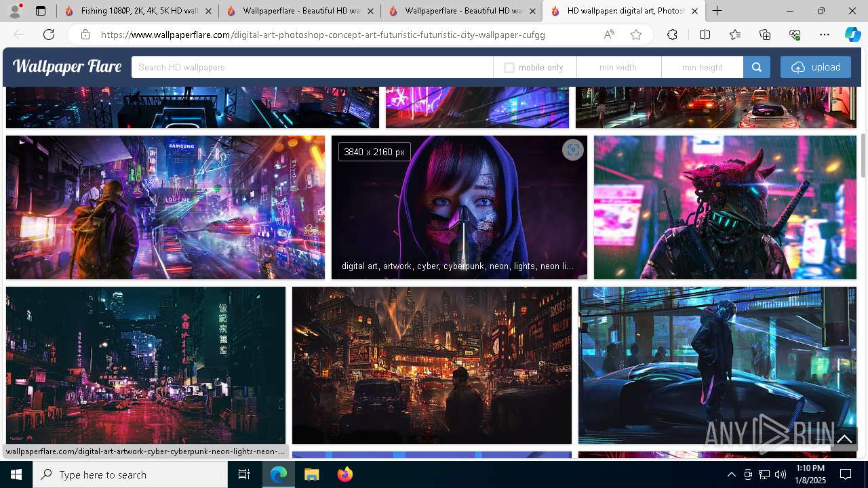Open the red neon rainy street wallpaper

[x=146, y=365]
